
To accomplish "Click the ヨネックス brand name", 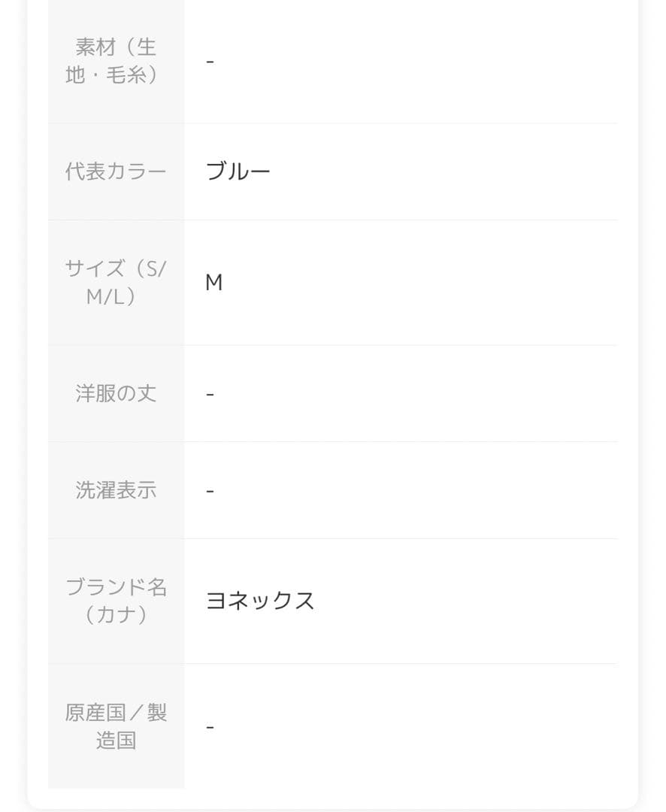I will click(x=260, y=601).
